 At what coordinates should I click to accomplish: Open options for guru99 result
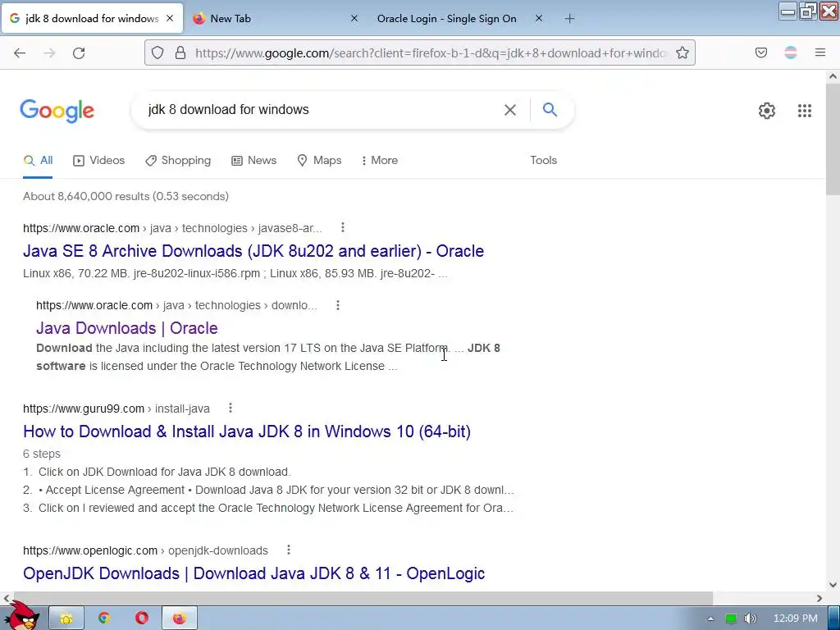231,409
